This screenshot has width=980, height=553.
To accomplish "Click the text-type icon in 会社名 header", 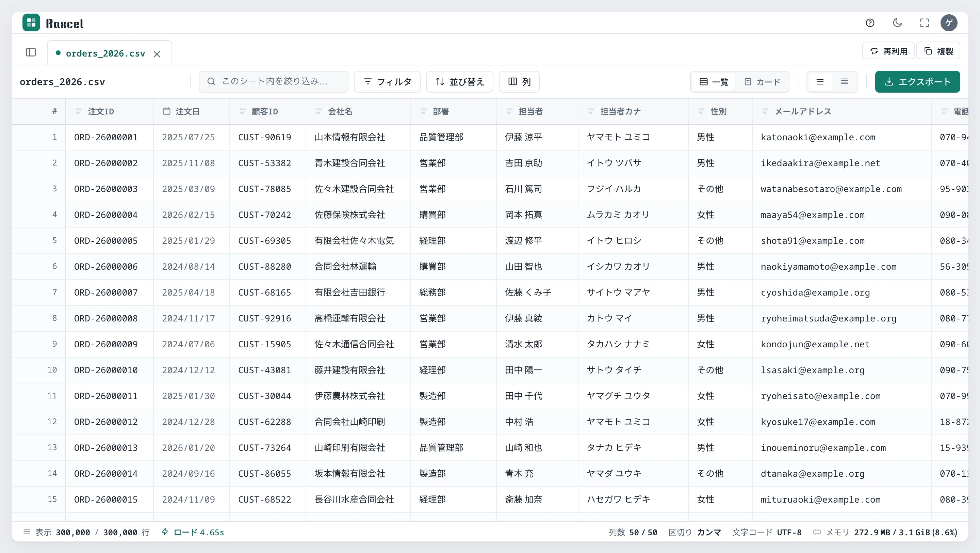I will [319, 111].
